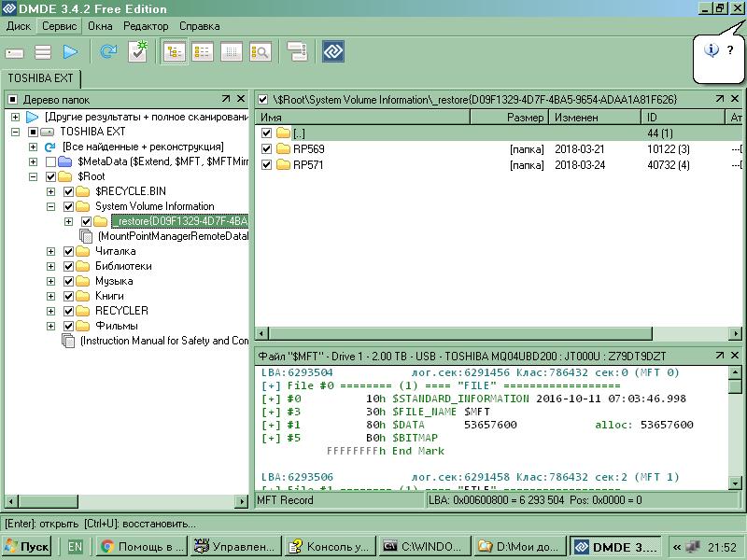Click the blue refresh arrow toolbar icon

point(108,52)
